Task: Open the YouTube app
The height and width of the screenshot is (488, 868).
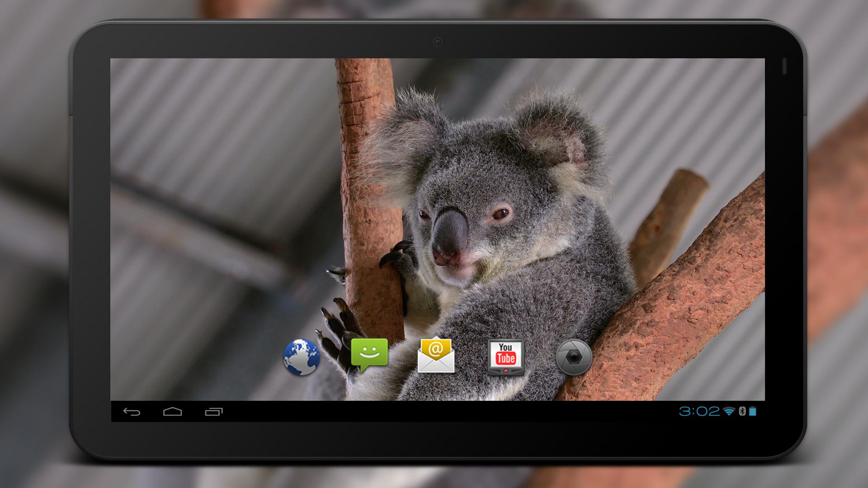Action: coord(506,357)
